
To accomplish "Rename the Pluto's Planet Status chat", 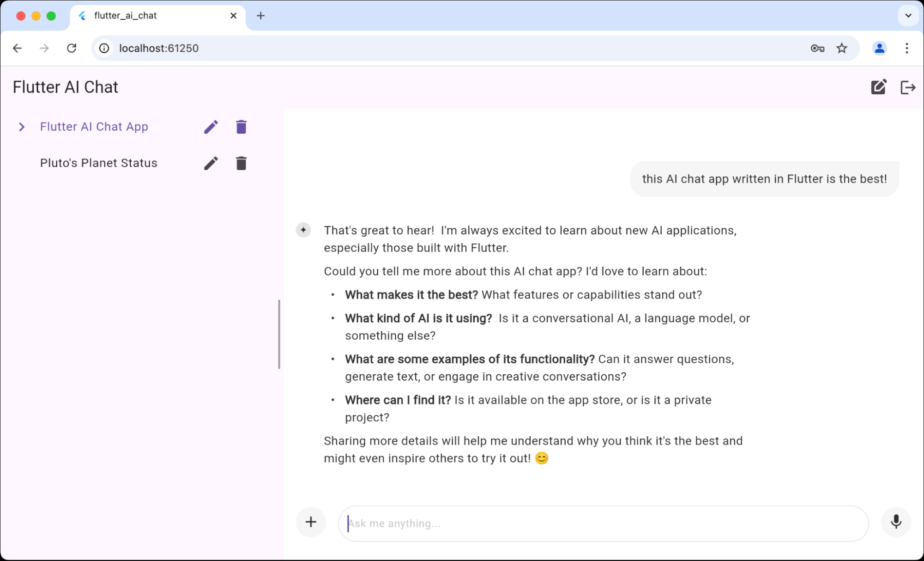I will tap(211, 163).
